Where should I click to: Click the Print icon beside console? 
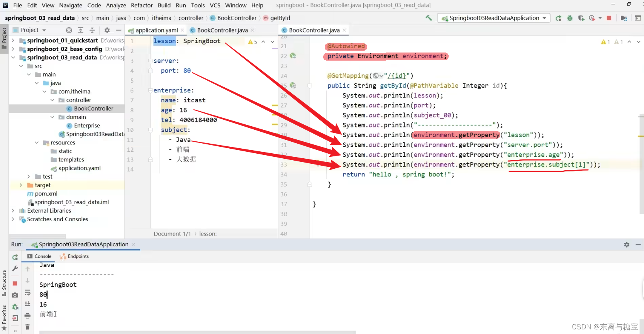pos(27,315)
